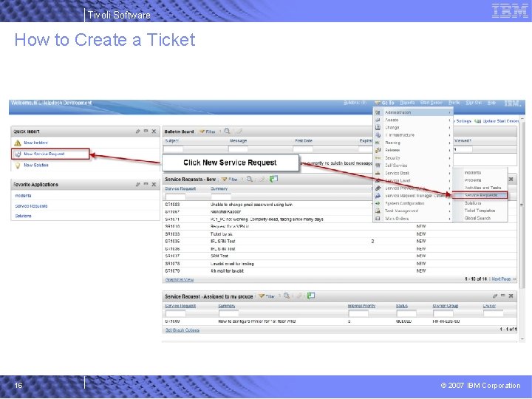The image size is (532, 399).
Task: Click the Work Orders menu icon
Action: point(378,219)
